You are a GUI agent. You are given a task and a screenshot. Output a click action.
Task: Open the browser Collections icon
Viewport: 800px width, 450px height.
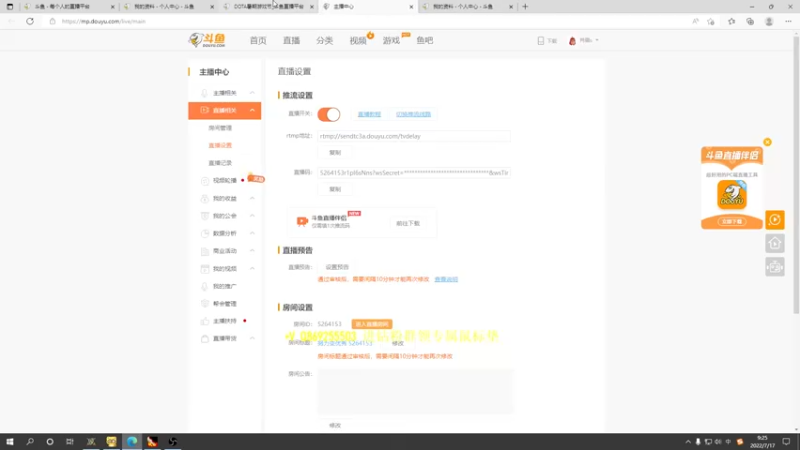coord(750,21)
